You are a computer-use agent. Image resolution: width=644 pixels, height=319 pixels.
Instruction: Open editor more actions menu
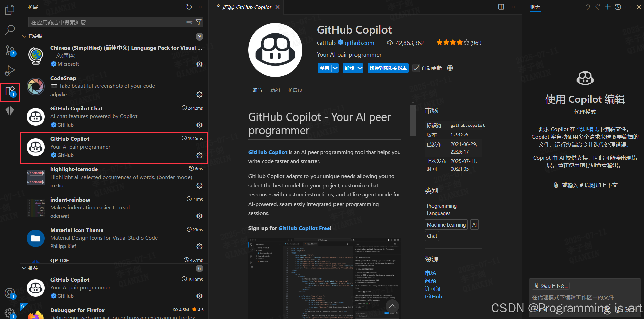512,7
